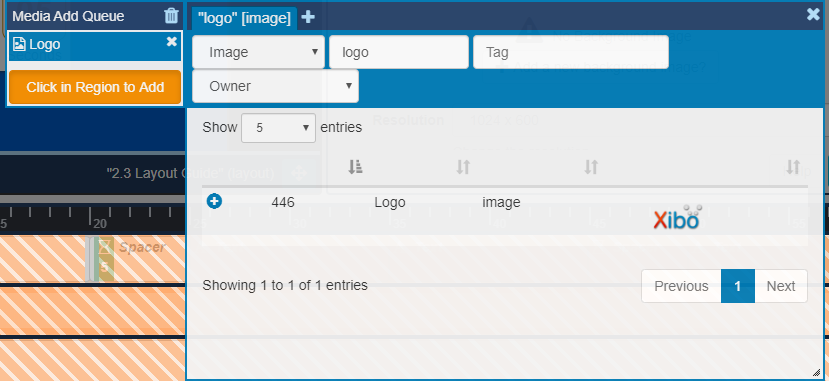Change the Show entries count dropdown
This screenshot has height=381, width=829.
[279, 127]
